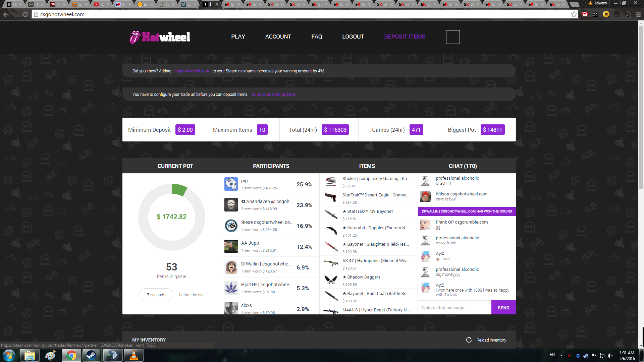Viewport: 644px width, 362px height.
Task: Click the chat message input field
Action: (454, 308)
